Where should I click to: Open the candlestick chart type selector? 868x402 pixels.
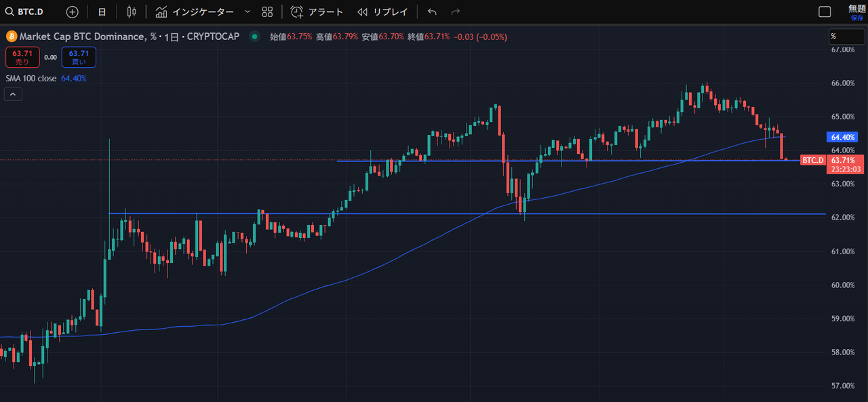[132, 12]
